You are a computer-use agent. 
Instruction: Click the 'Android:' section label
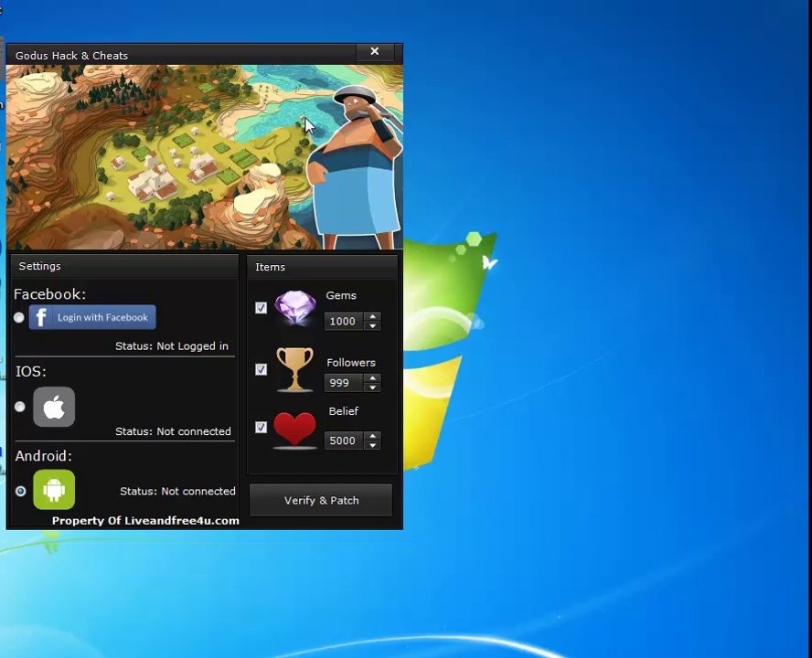44,456
